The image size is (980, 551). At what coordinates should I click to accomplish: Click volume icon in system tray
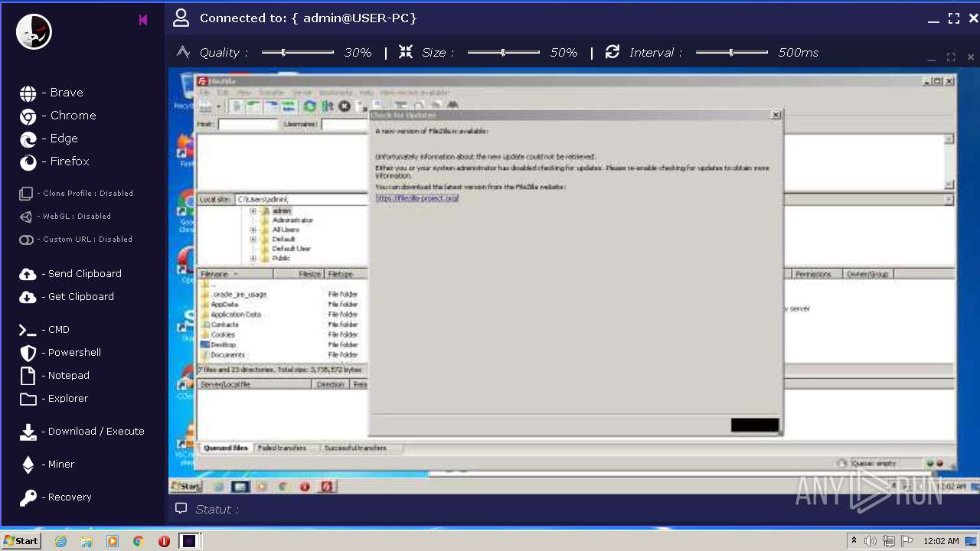point(871,541)
